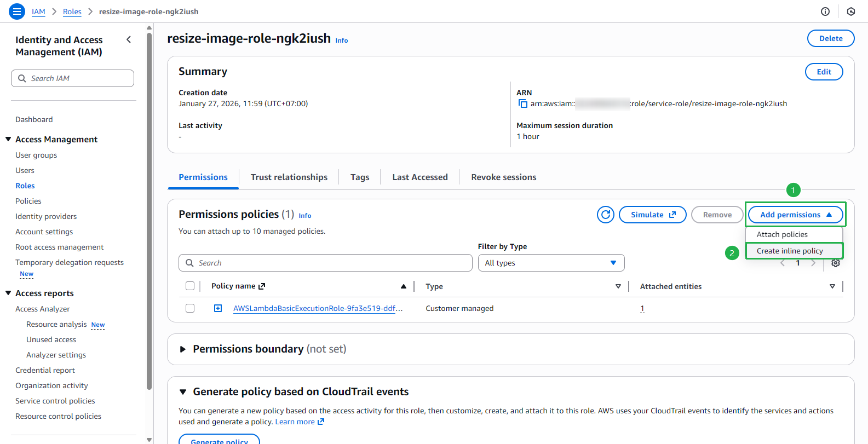Open the Revoke sessions tab
This screenshot has width=868, height=444.
504,177
